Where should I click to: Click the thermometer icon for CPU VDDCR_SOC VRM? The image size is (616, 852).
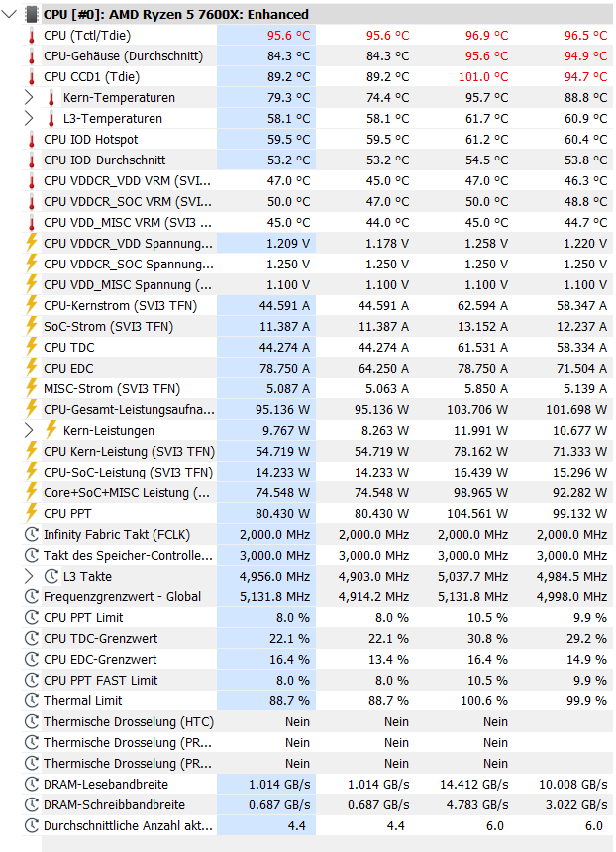pyautogui.click(x=32, y=201)
